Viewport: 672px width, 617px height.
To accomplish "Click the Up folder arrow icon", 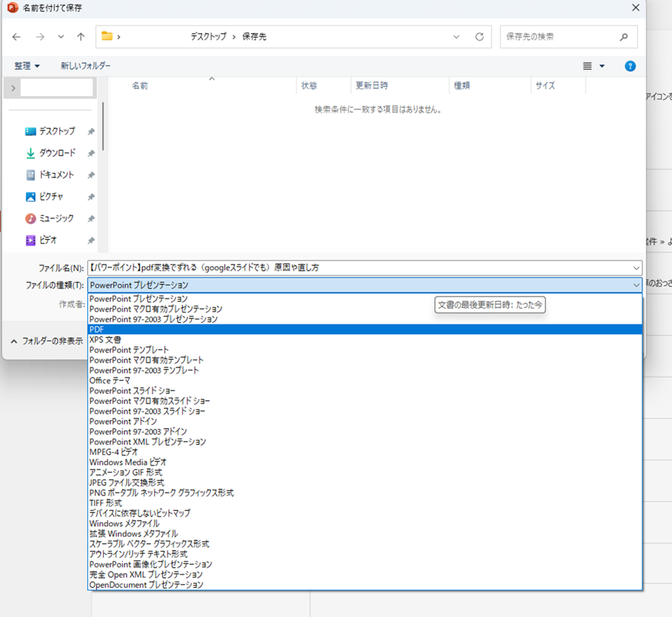I will click(81, 36).
